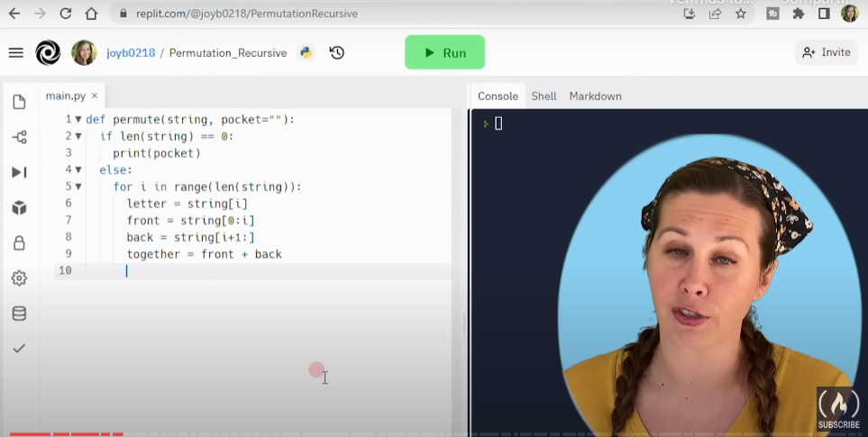The height and width of the screenshot is (437, 868).
Task: Open the Secrets lock icon
Action: coord(19,243)
